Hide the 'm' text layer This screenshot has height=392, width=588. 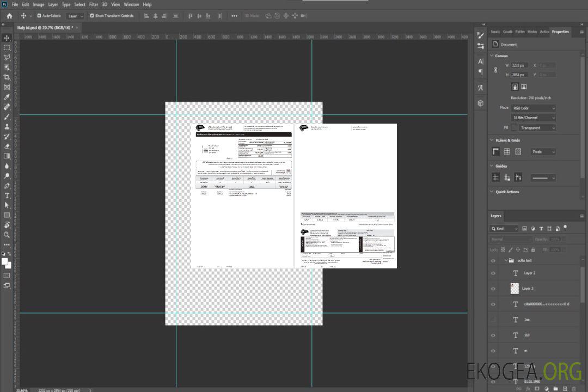click(x=493, y=351)
